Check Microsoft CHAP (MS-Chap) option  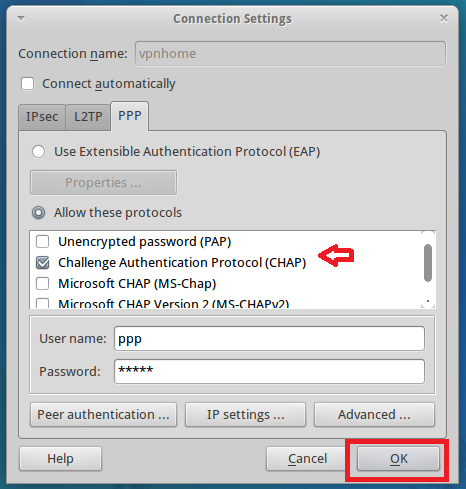coord(42,284)
